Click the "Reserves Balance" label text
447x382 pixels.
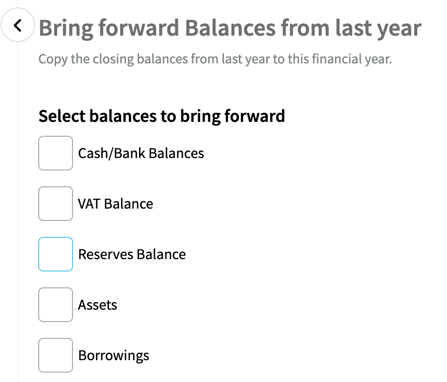pos(132,254)
